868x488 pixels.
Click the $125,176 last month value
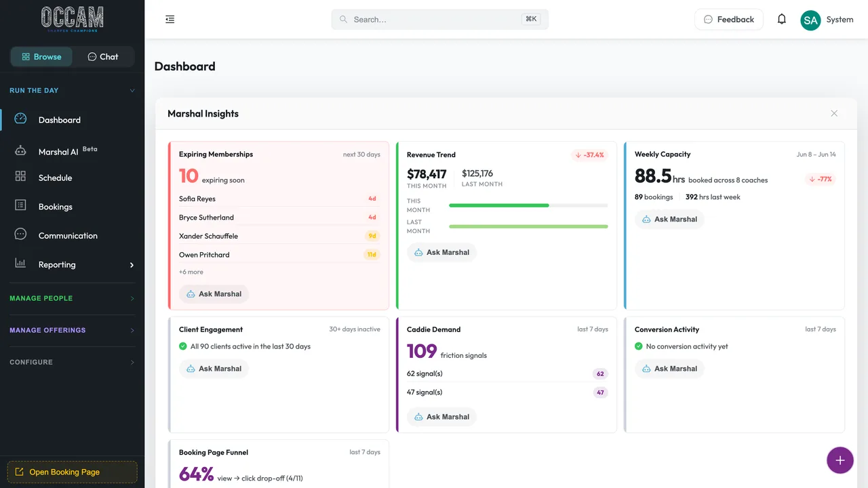pos(477,174)
